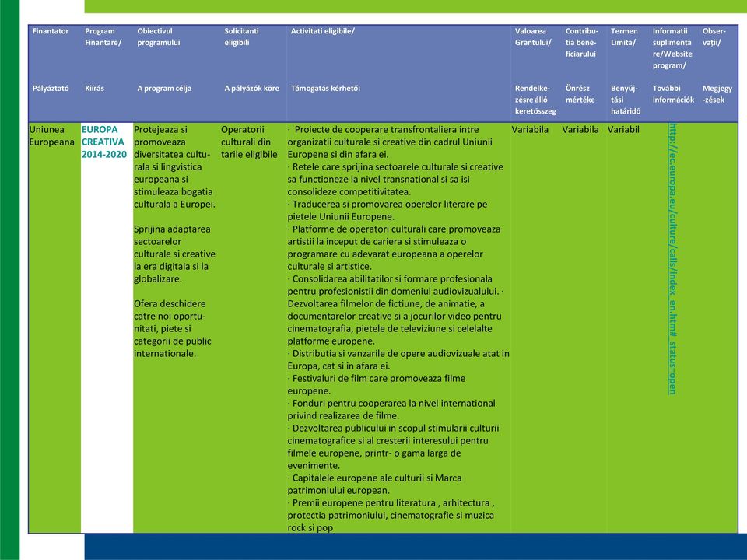The image size is (747, 560).
Task: Click 'Variabila' under Valoarea Grantului
Action: (530, 130)
